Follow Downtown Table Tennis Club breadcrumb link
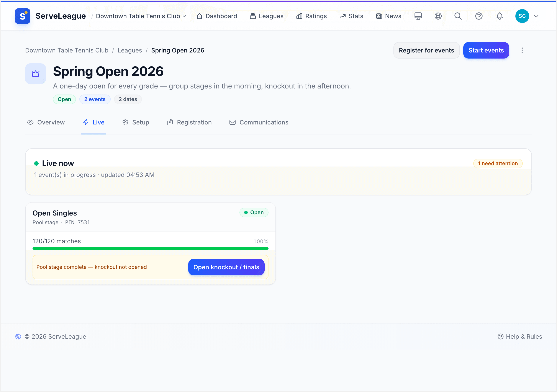Image resolution: width=557 pixels, height=392 pixels. pos(67,50)
